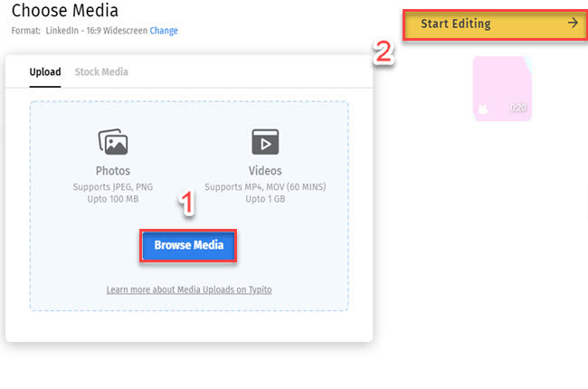Click "LinkedIn - 16:9 Widescreen" format text
Image resolution: width=588 pixels, height=389 pixels.
coord(97,31)
